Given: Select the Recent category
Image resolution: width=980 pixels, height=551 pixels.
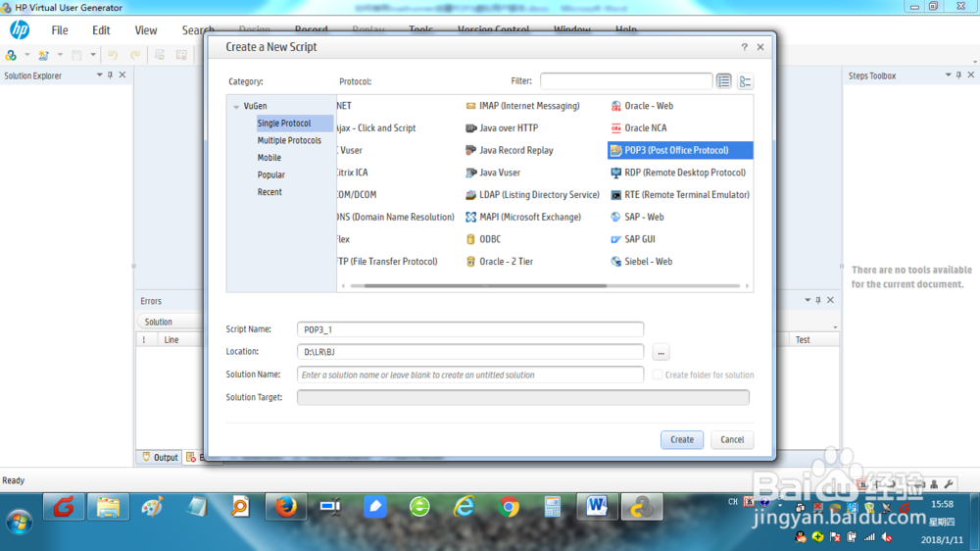Looking at the screenshot, I should click(x=269, y=192).
